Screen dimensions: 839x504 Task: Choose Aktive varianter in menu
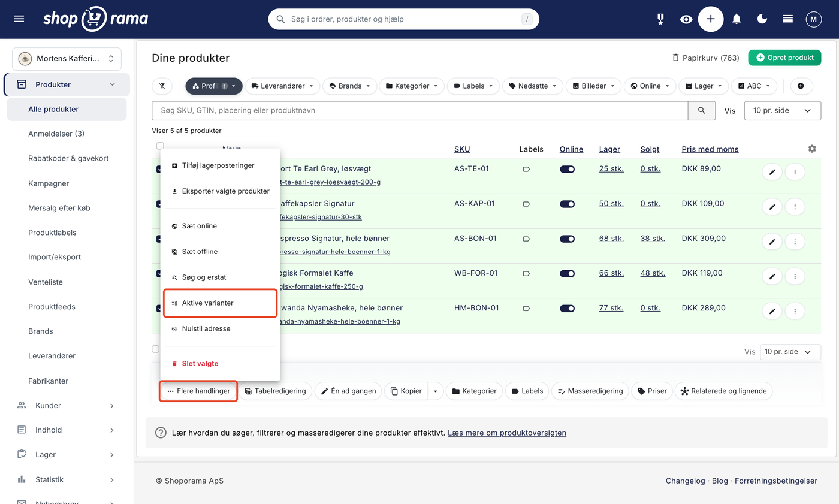point(220,303)
